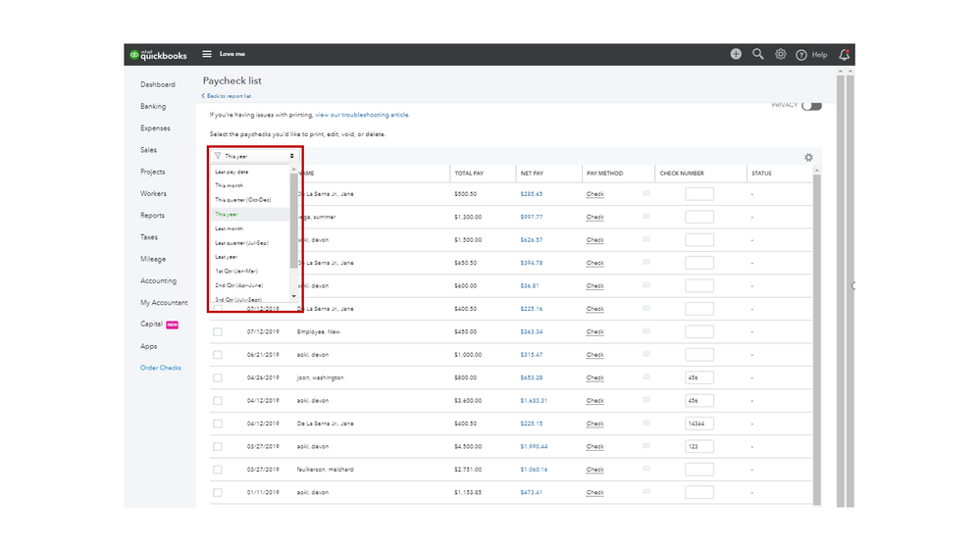This screenshot has width=980, height=551.
Task: Open the table settings gear icon
Action: (808, 157)
